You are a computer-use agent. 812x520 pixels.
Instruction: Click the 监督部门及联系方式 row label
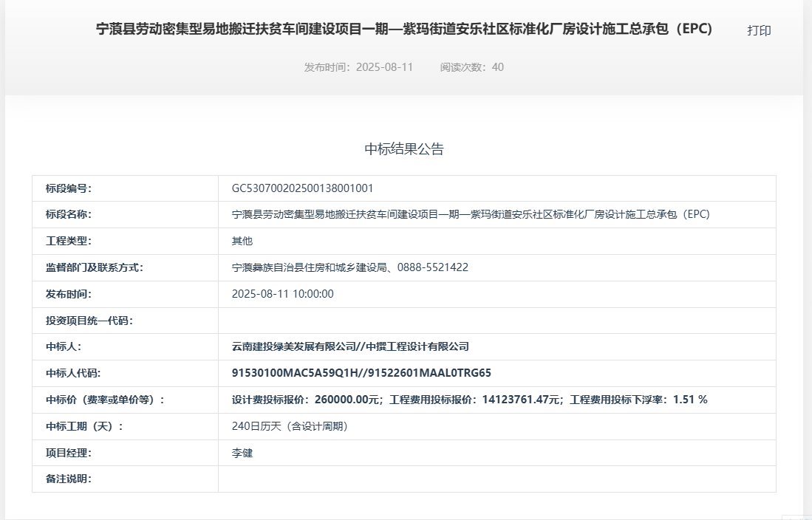[x=94, y=267]
